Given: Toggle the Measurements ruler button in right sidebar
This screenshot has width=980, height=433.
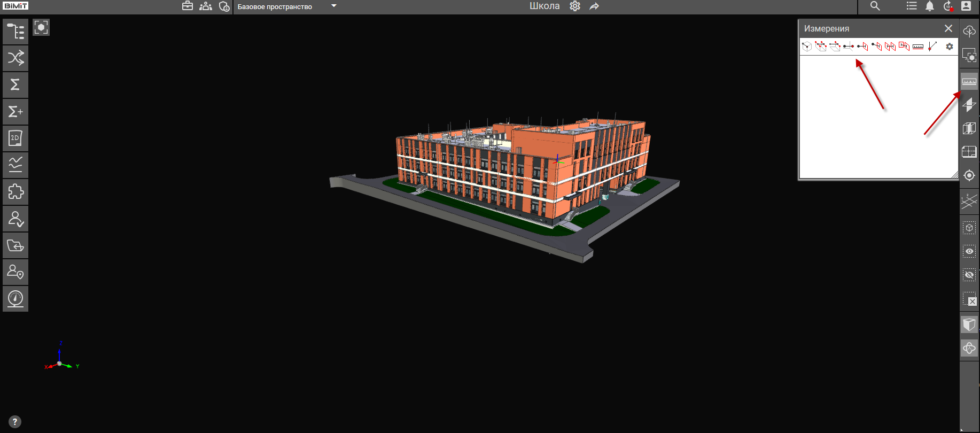Looking at the screenshot, I should (x=969, y=82).
